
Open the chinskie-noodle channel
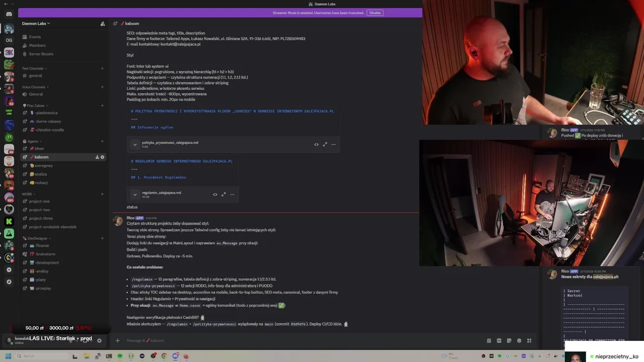pyautogui.click(x=63, y=130)
